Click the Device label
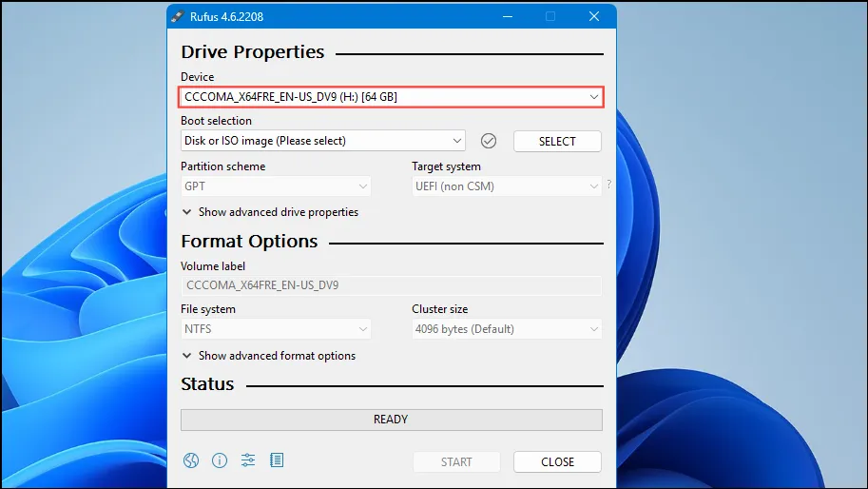868x489 pixels. 197,77
